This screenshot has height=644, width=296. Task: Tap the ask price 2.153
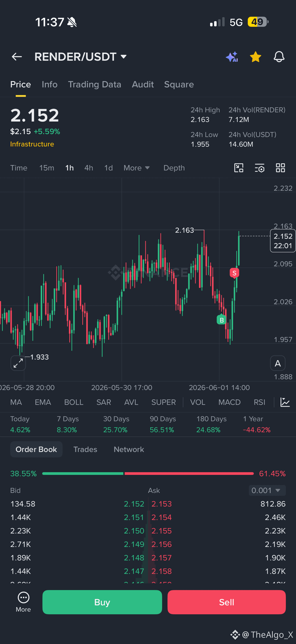coord(162,504)
